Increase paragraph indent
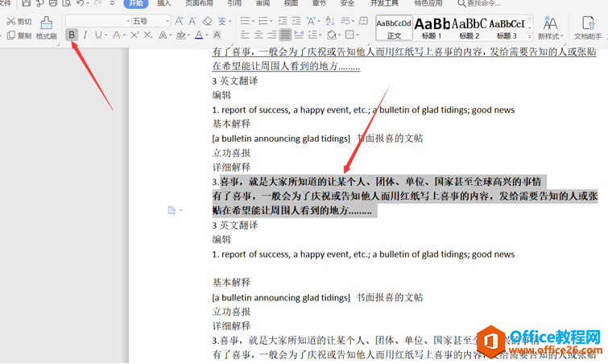This screenshot has height=364, width=608. tap(296, 21)
